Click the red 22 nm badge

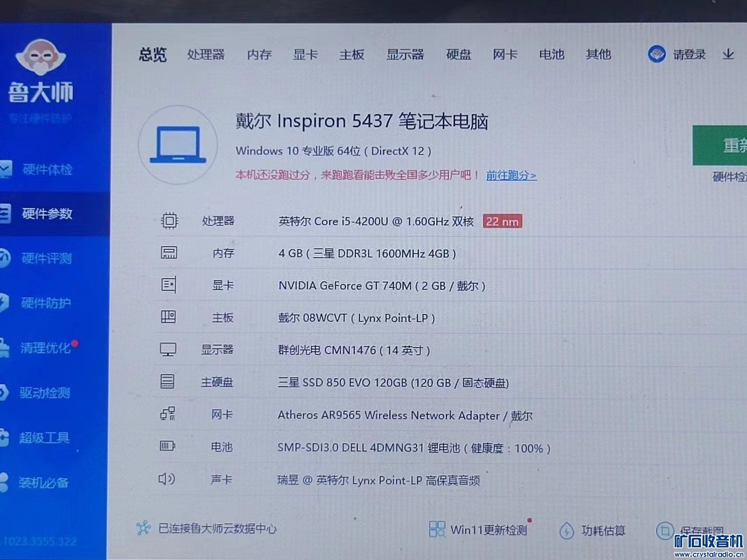click(502, 221)
